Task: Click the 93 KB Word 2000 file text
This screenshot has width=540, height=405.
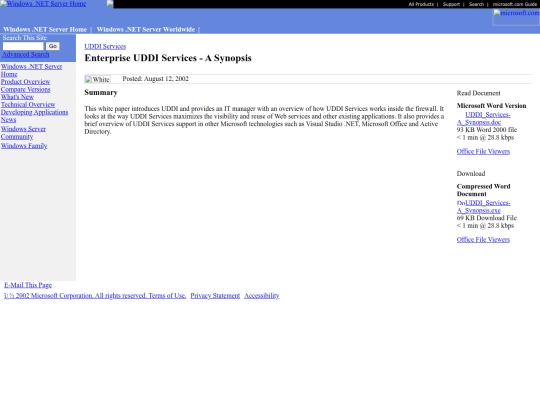Action: click(487, 130)
